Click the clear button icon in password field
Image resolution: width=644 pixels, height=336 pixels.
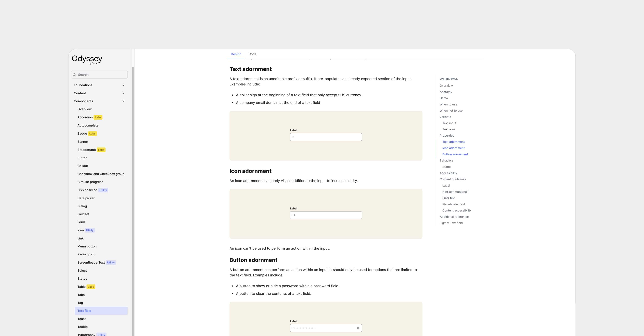tap(358, 328)
